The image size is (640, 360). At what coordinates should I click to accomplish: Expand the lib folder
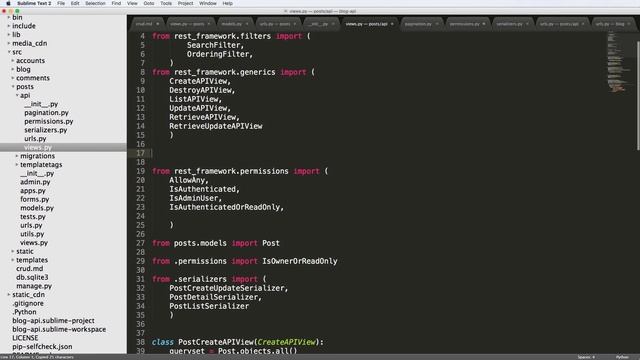tap(9, 35)
